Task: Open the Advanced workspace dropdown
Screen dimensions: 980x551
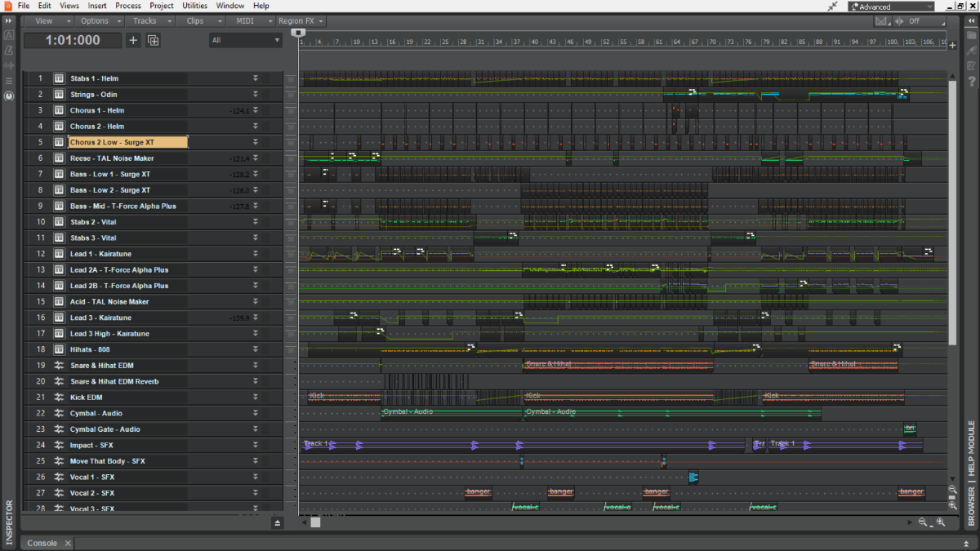Action: [891, 7]
